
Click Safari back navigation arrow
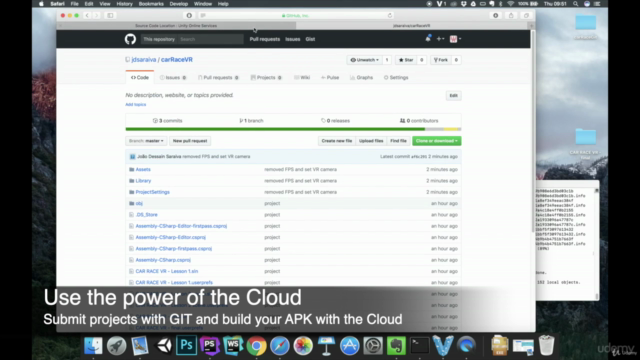tap(87, 16)
